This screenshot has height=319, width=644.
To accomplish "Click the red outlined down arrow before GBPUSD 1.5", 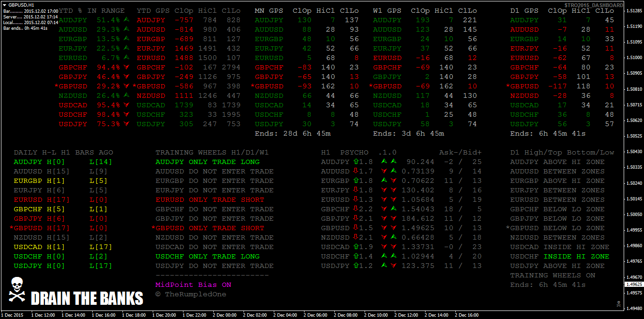I will click(x=355, y=228).
